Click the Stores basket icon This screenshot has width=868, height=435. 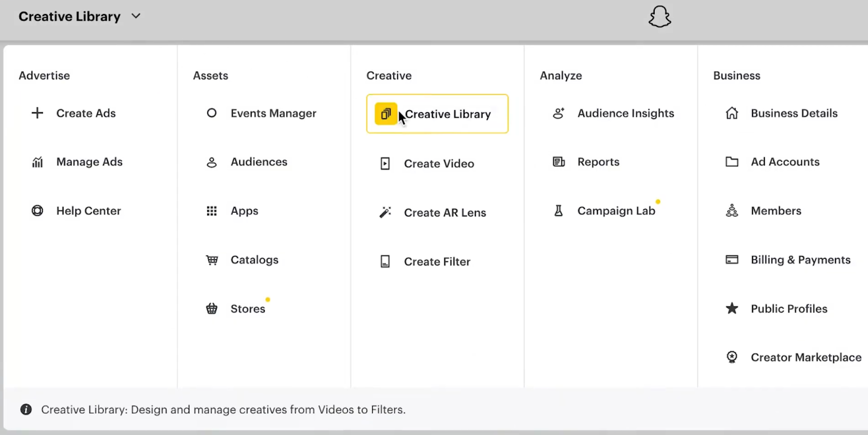[212, 309]
